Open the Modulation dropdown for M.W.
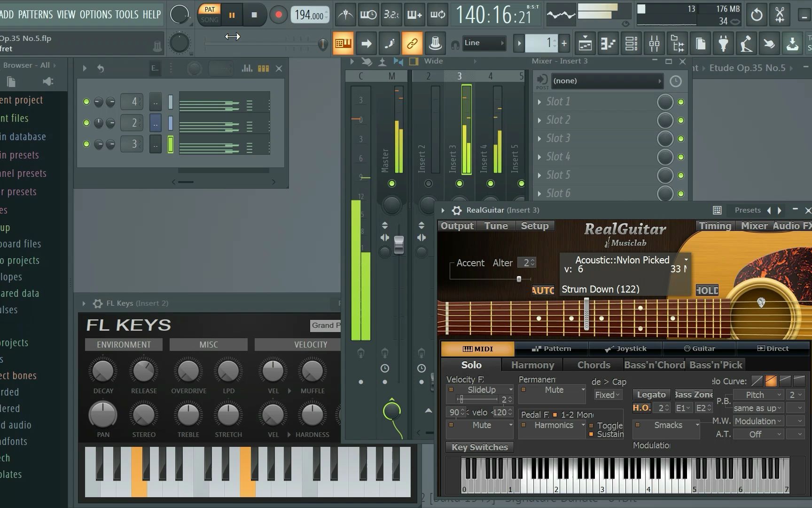 tap(757, 421)
